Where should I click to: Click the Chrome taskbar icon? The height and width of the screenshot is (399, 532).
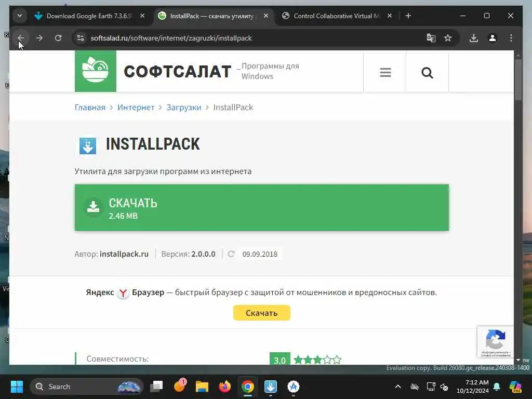pyautogui.click(x=248, y=387)
